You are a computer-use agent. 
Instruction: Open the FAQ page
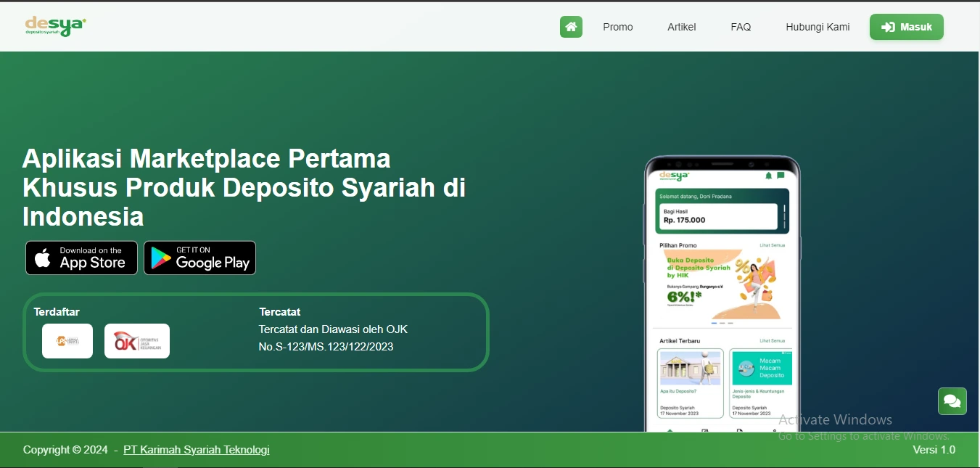741,27
